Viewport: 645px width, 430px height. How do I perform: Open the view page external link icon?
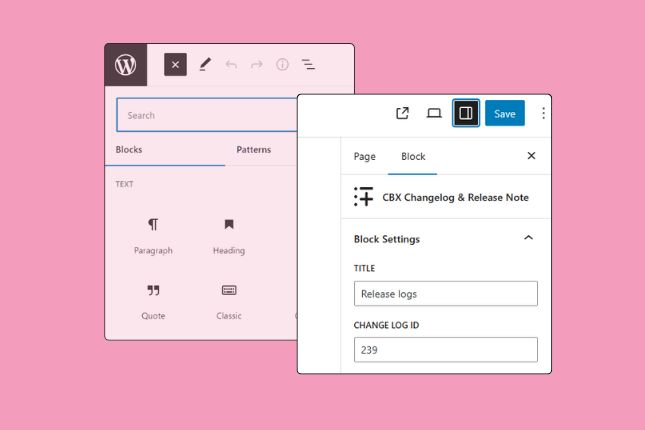(402, 113)
